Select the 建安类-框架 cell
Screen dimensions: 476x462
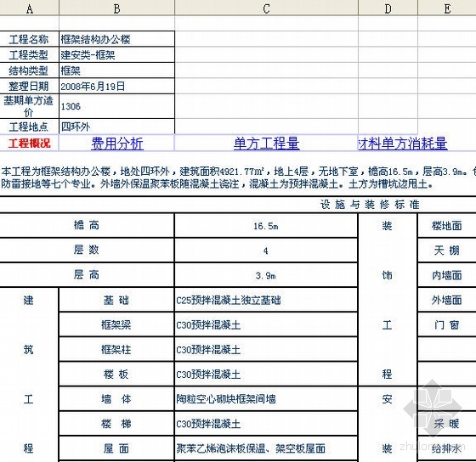click(117, 55)
